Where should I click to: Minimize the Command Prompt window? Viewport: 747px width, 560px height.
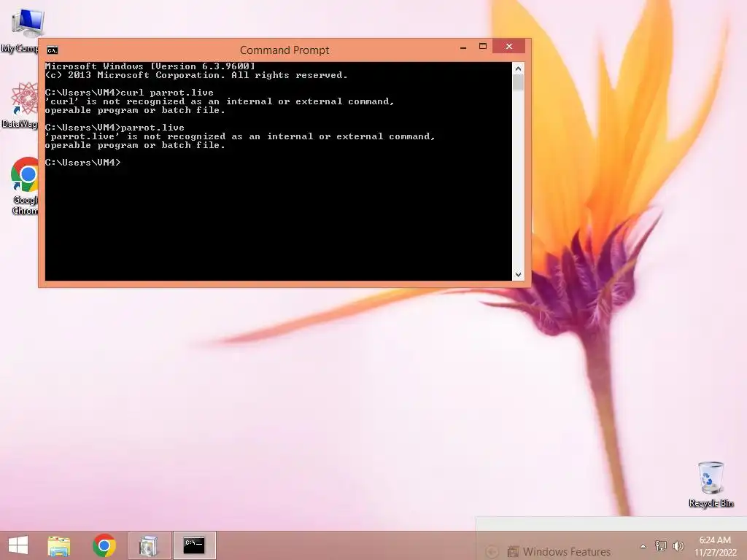[x=463, y=47]
